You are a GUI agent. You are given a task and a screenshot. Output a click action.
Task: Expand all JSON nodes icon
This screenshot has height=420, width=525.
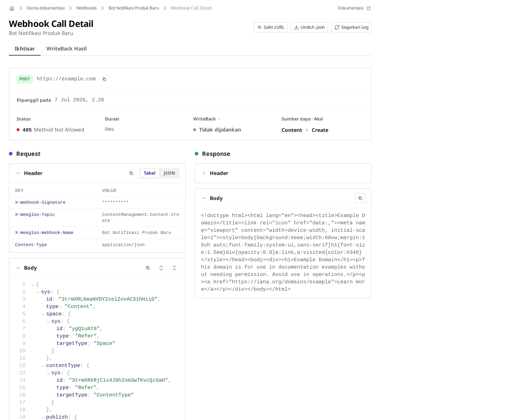pyautogui.click(x=161, y=268)
